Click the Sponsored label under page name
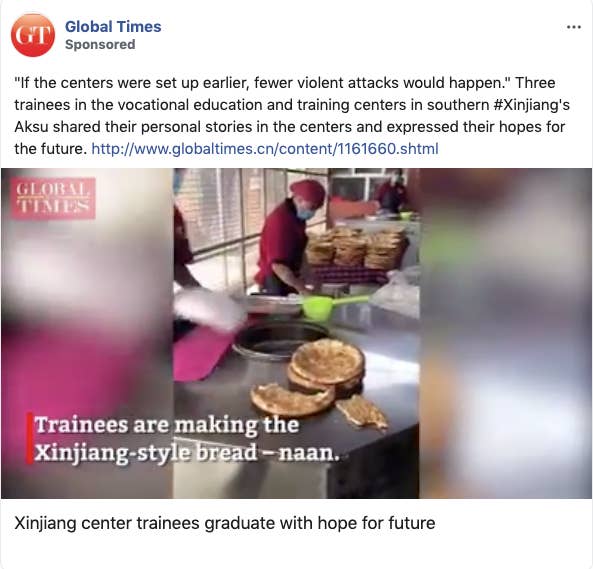 100,45
